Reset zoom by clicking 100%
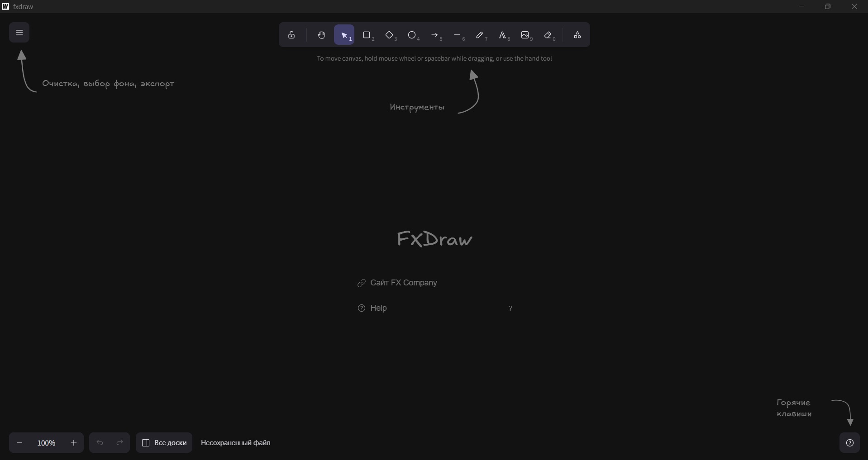 (x=47, y=443)
